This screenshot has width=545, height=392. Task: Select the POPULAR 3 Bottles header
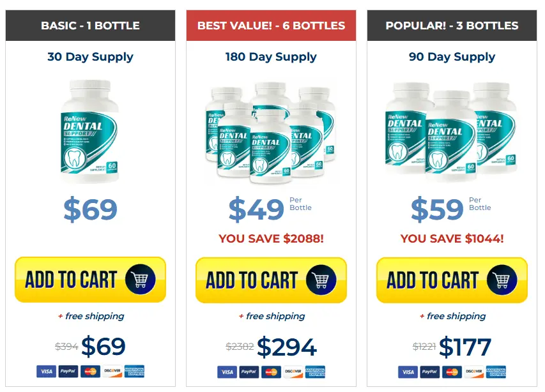pos(452,26)
